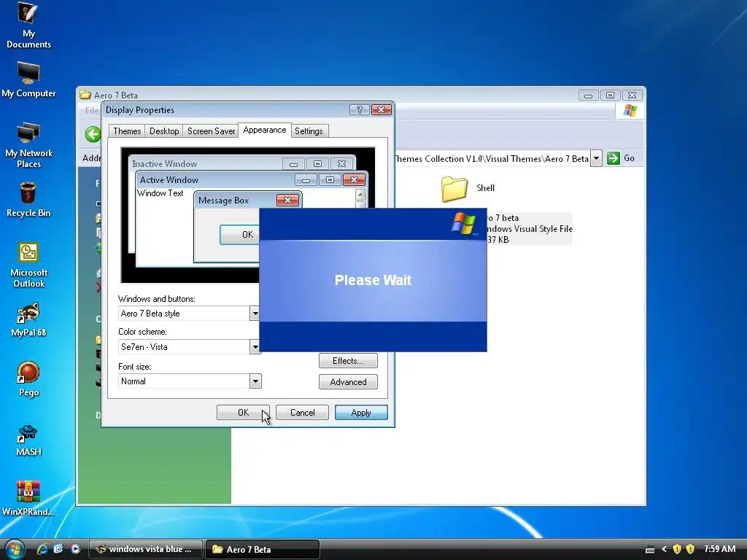747x560 pixels.
Task: Click the File menu in Explorer
Action: click(x=91, y=111)
